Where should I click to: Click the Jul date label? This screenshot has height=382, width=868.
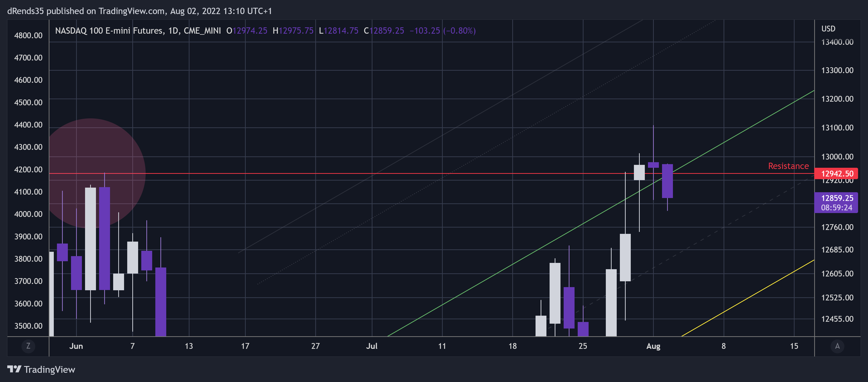372,346
